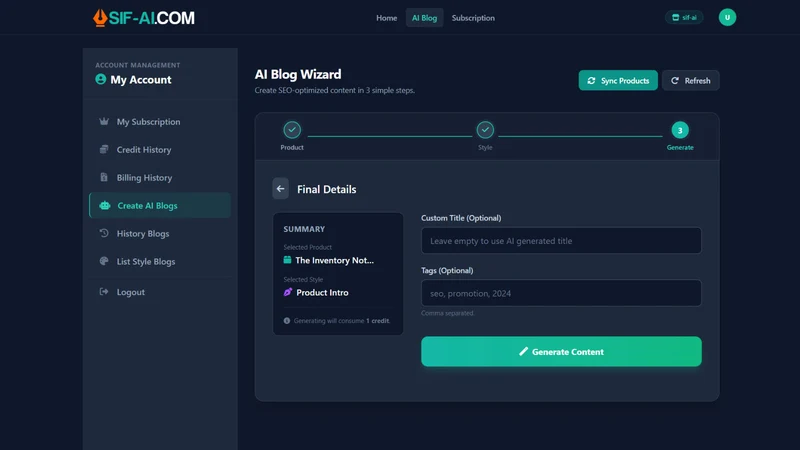Open My Subscription in the sidebar
The width and height of the screenshot is (800, 450).
[160, 121]
